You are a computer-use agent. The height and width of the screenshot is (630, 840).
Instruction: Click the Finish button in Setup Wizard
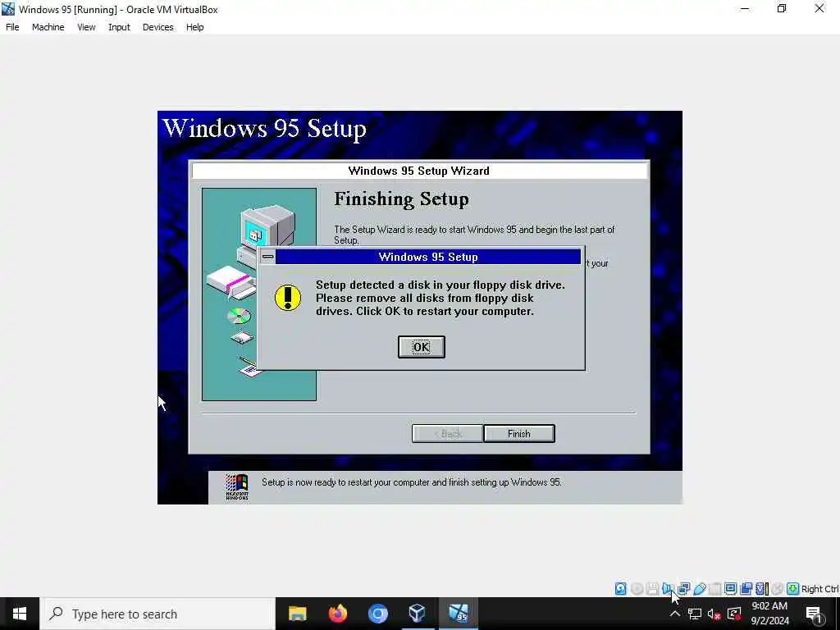[518, 433]
